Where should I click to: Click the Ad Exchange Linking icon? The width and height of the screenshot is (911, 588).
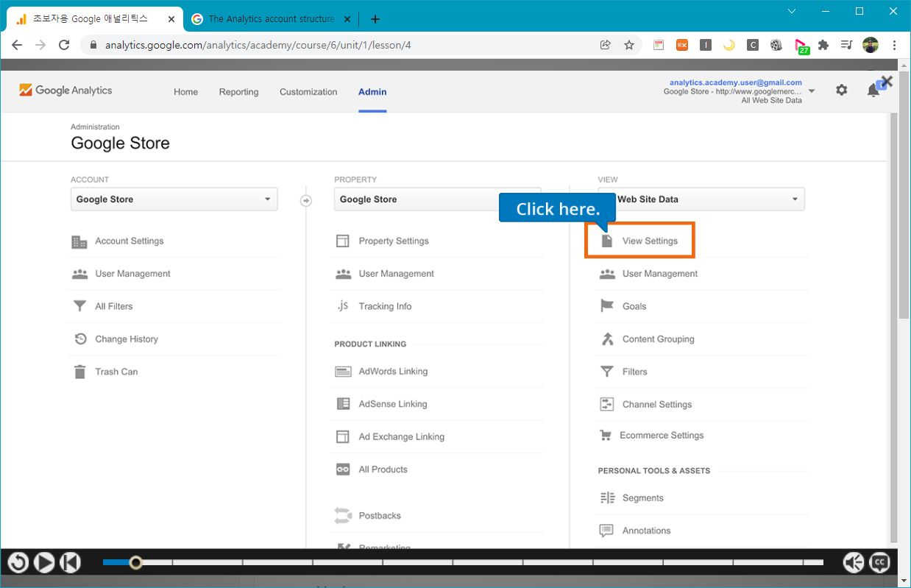pyautogui.click(x=343, y=437)
